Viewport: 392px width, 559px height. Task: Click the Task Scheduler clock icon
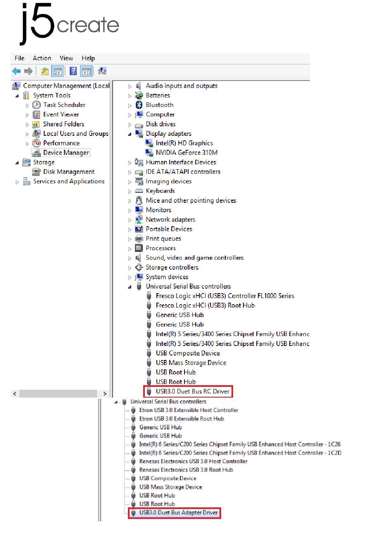point(37,105)
